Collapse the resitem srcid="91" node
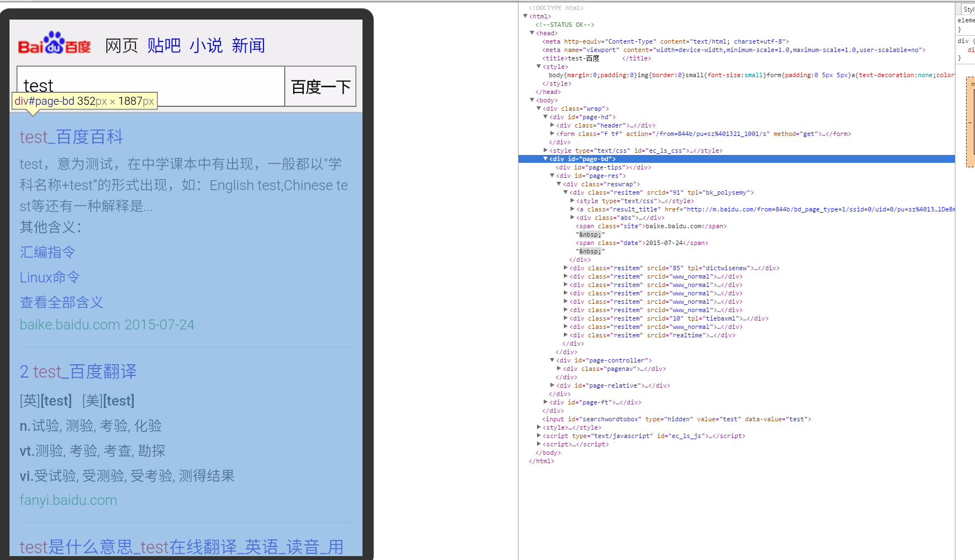The image size is (975, 560). click(x=566, y=192)
